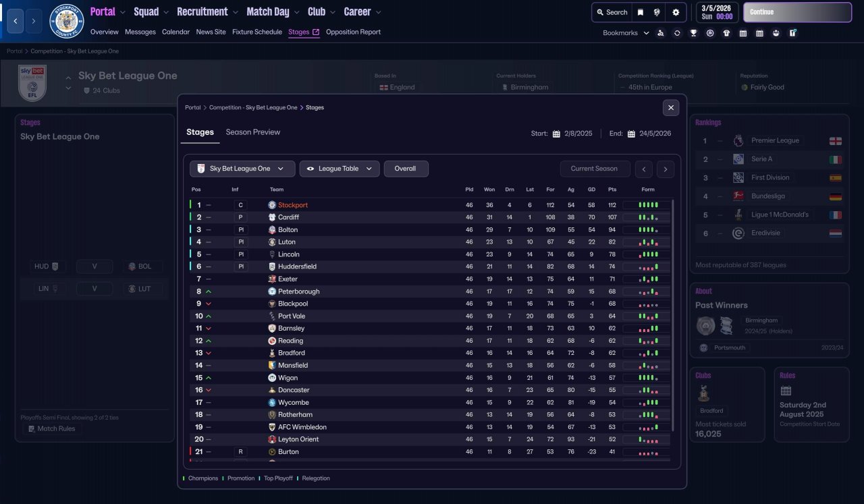Click the R relegation badge in Burton row
The image size is (864, 504).
pos(240,451)
